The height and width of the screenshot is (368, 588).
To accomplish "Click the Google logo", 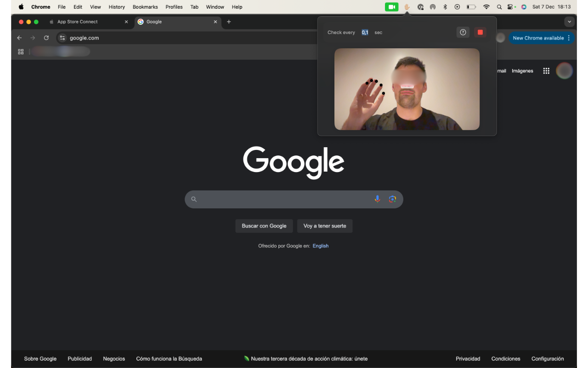I will [x=294, y=162].
